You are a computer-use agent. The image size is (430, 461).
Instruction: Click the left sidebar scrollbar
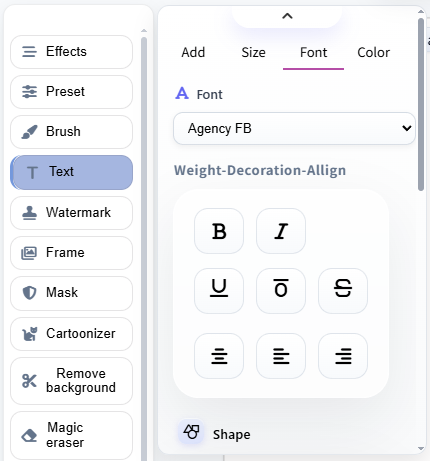[x=144, y=248]
